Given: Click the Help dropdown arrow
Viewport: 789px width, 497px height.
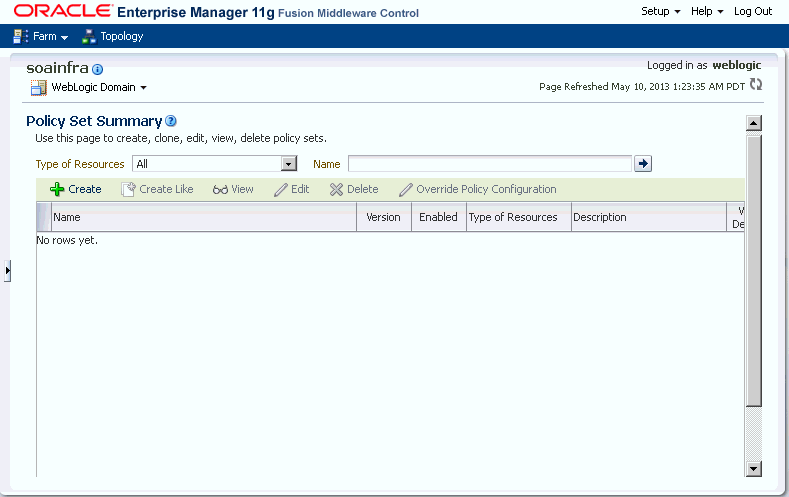Looking at the screenshot, I should [x=720, y=12].
